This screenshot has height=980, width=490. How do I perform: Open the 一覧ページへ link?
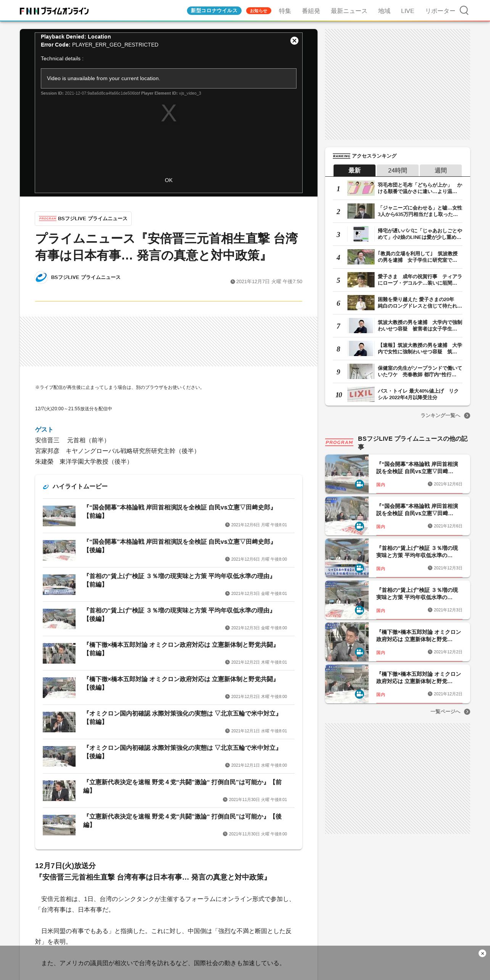coord(445,712)
